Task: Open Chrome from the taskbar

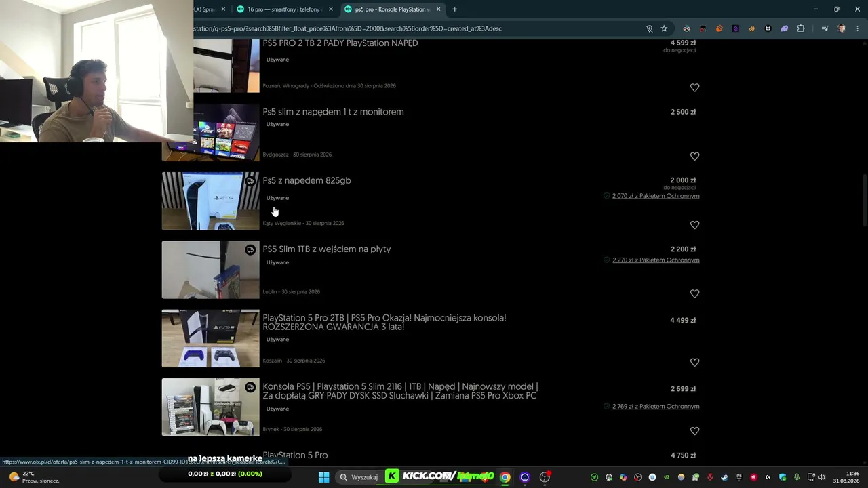Action: pos(505,477)
